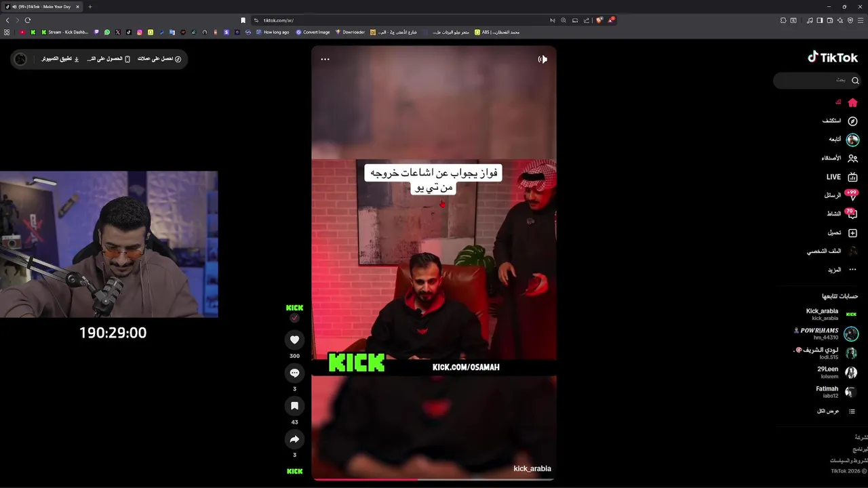Click the zoom magnifier in address bar
The height and width of the screenshot is (488, 868).
pyautogui.click(x=564, y=20)
